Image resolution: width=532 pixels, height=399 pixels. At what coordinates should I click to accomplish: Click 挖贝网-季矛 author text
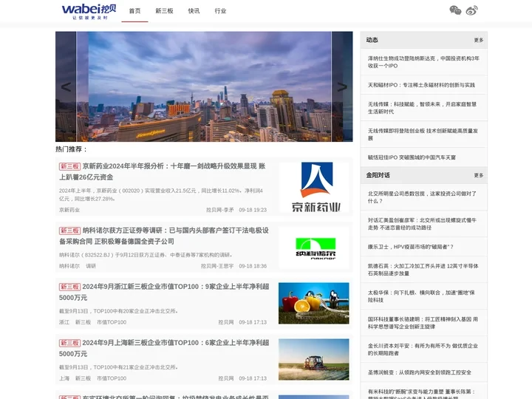point(220,210)
